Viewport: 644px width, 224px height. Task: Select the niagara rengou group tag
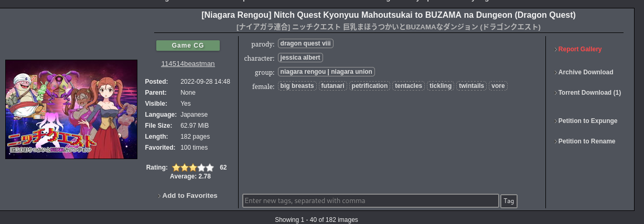[326, 72]
